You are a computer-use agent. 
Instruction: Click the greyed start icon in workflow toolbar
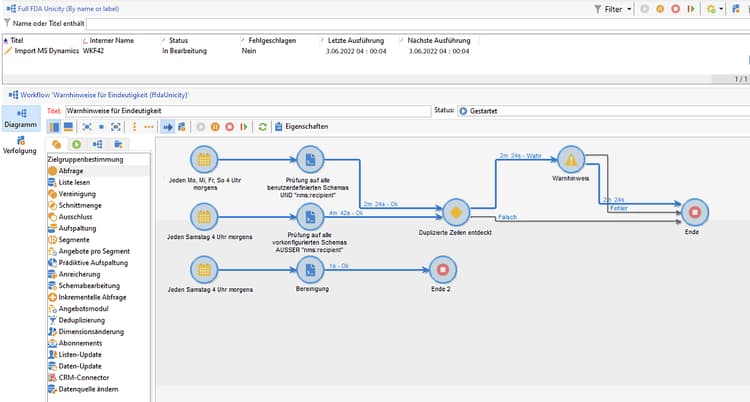click(x=201, y=127)
